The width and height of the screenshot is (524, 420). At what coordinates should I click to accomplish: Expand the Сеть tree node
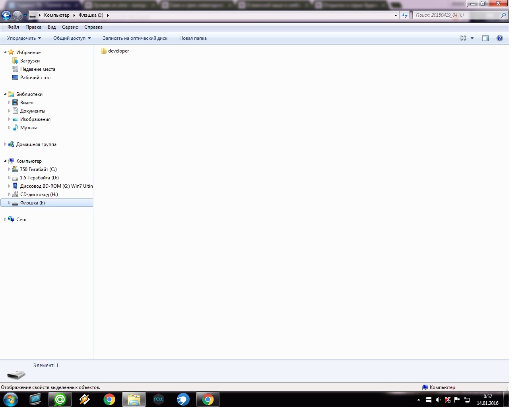click(5, 220)
